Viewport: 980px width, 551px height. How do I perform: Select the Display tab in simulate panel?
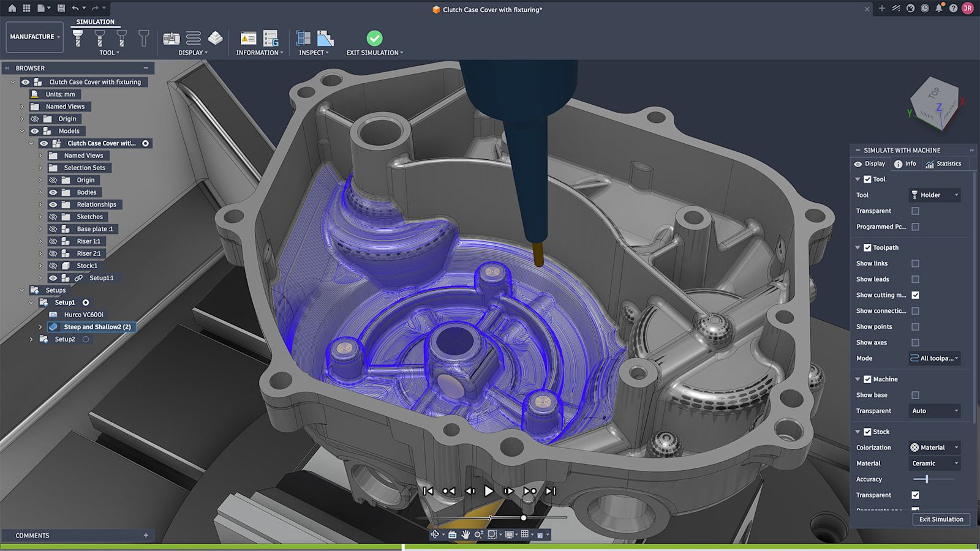click(870, 164)
